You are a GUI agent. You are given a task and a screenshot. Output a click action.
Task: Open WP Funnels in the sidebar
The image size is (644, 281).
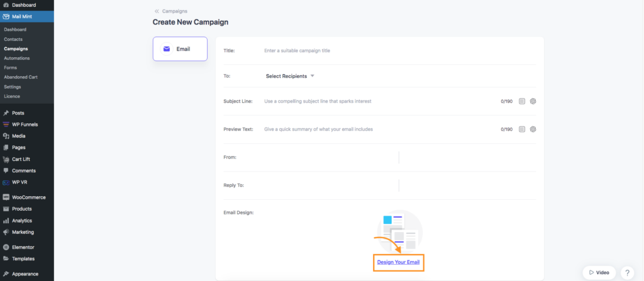(25, 124)
